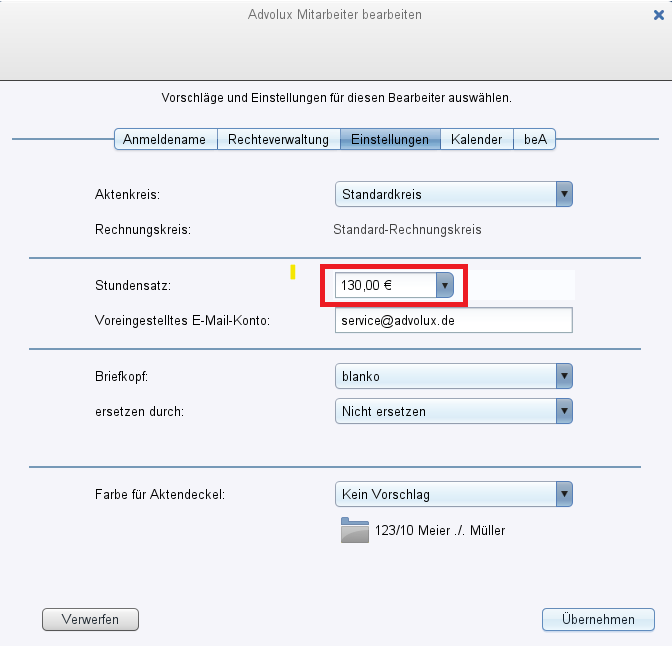The width and height of the screenshot is (672, 646).
Task: Open the Farbe für Aktendeckel dropdown
Action: click(453, 494)
